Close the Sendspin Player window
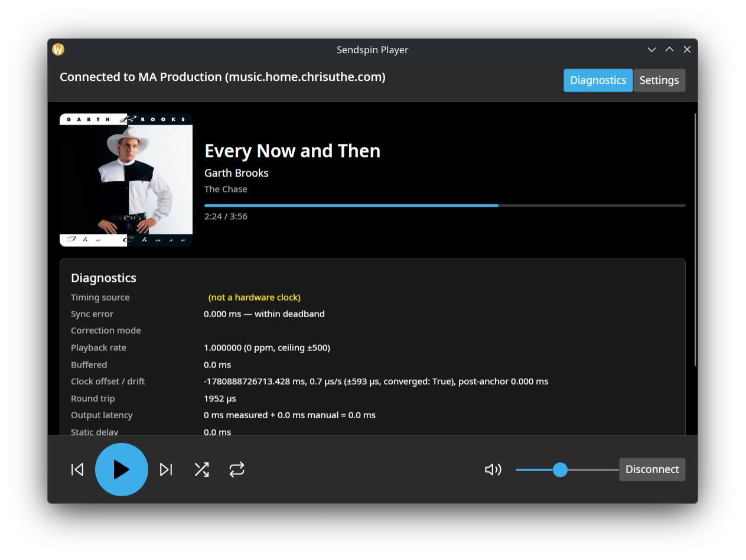Viewport: 746px width, 560px height. (687, 50)
